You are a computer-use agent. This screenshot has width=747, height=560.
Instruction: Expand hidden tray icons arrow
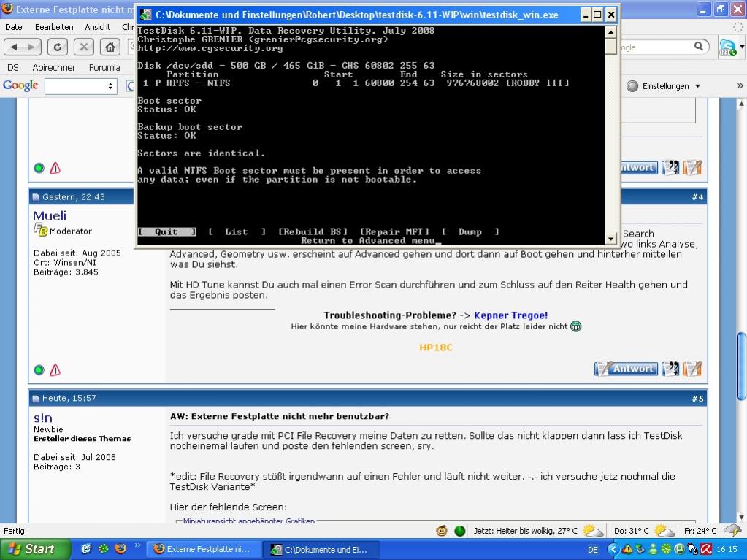(x=613, y=550)
